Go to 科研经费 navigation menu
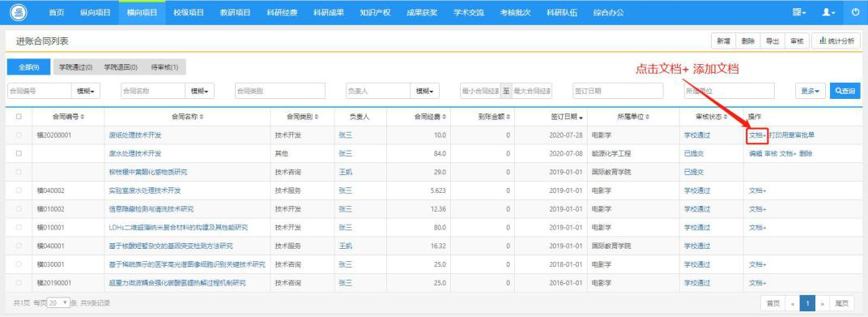 coord(282,12)
